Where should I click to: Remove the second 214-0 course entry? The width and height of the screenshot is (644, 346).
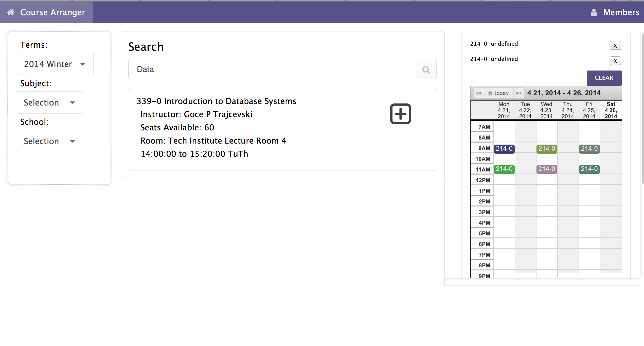click(x=615, y=61)
